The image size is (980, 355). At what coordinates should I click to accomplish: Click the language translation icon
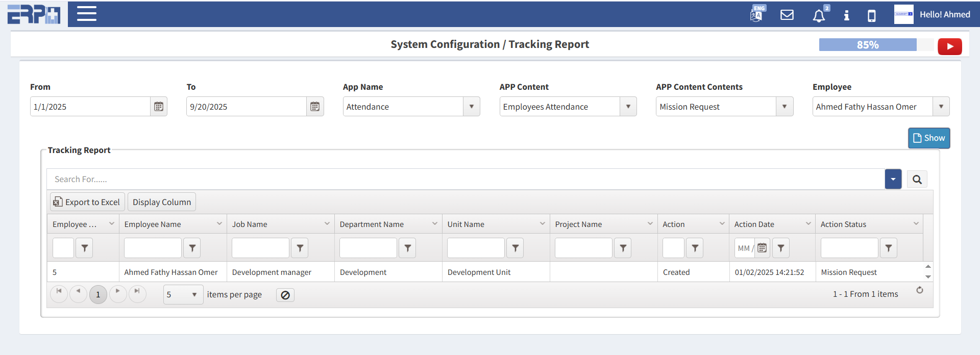click(x=757, y=14)
